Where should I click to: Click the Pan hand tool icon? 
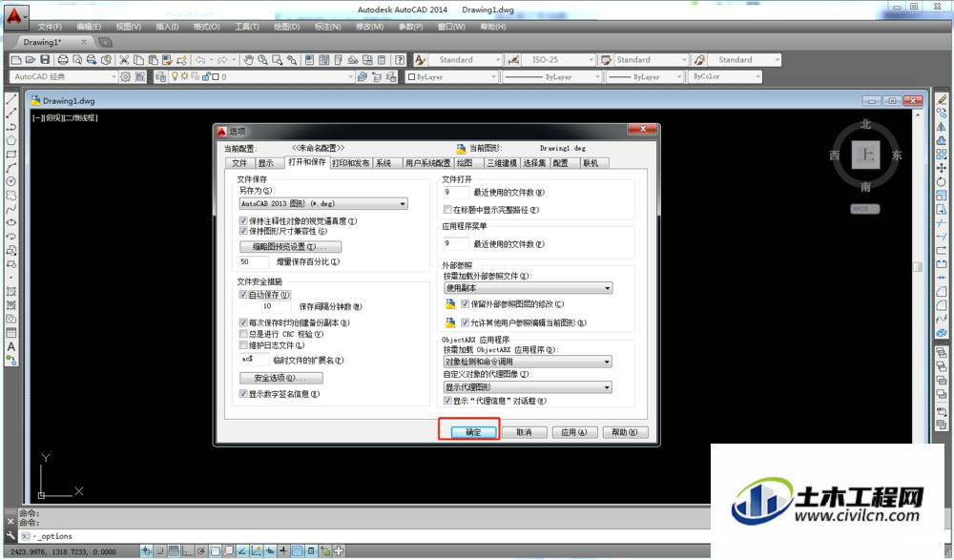248,60
